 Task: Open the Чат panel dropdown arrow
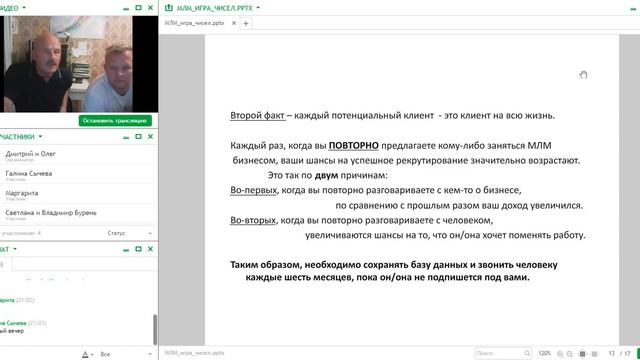pos(15,249)
